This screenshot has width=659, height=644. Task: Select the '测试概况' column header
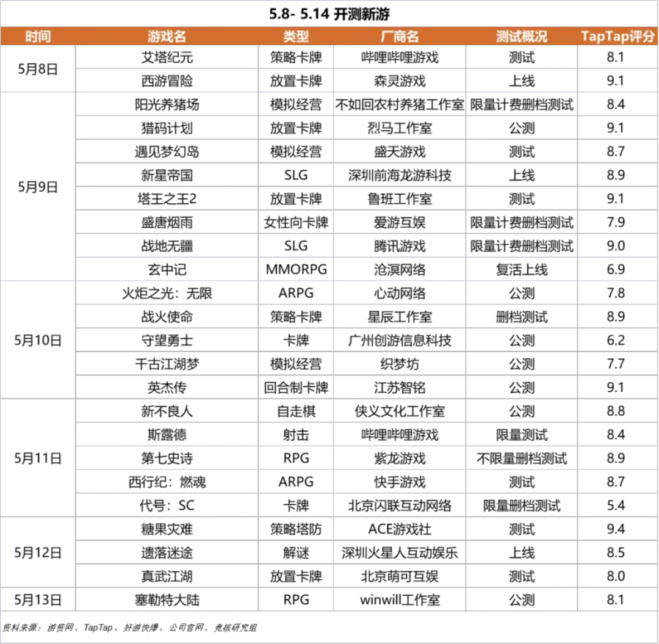coord(522,36)
